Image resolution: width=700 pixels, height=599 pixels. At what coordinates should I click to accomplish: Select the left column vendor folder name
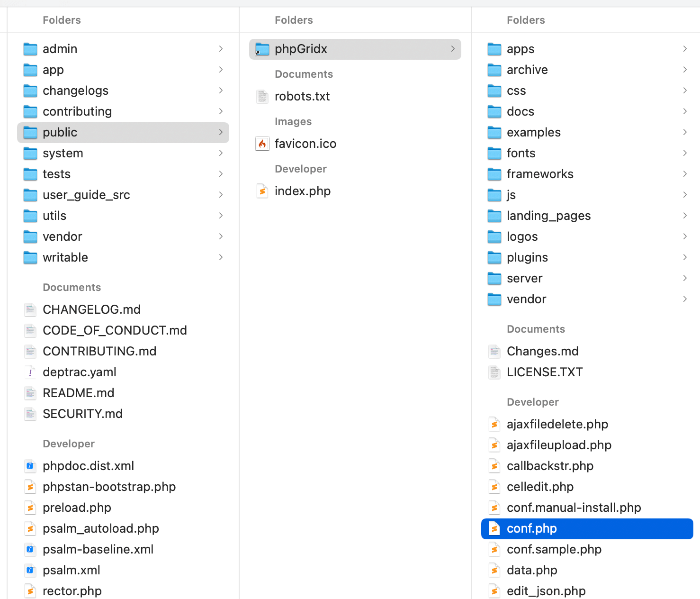[x=63, y=236]
